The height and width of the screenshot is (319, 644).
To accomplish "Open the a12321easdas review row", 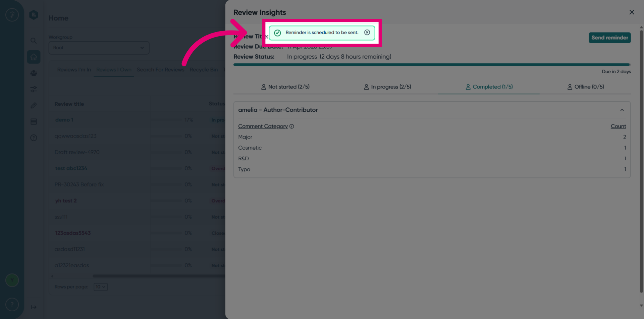I will point(71,265).
